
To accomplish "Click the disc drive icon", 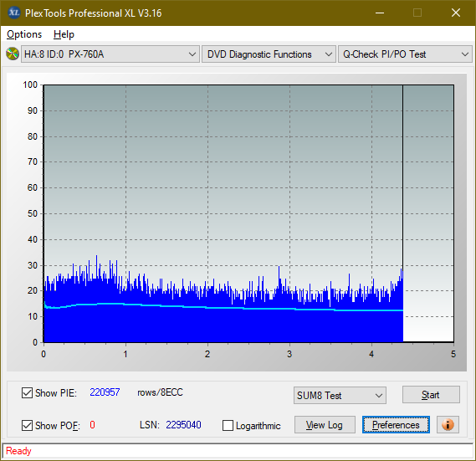I will pos(13,54).
